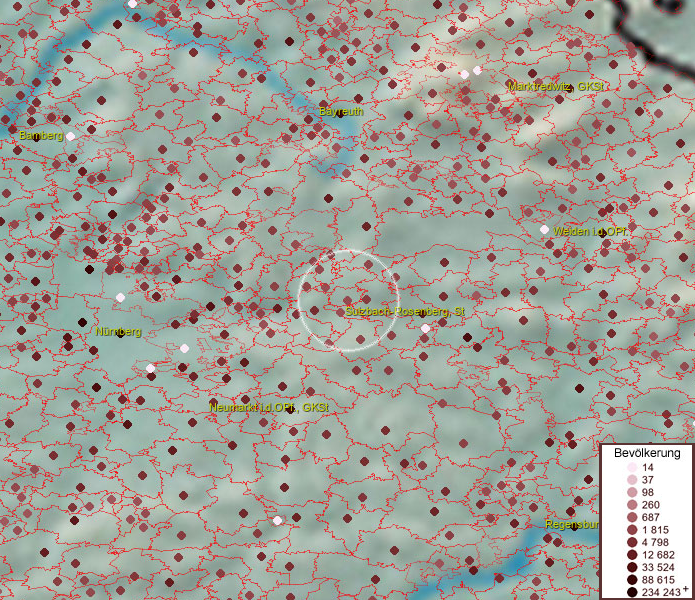Select the legend swatch for 37
Viewport: 695px width, 600px height.
point(632,479)
